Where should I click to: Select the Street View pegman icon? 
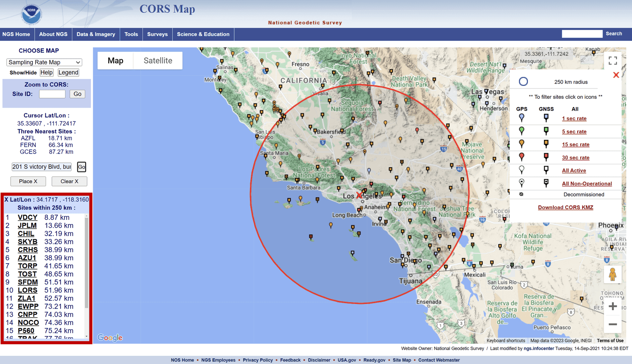coord(612,274)
